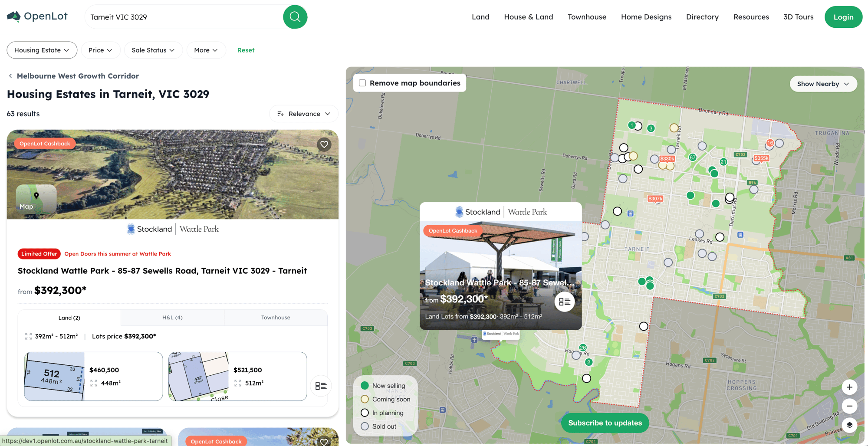868x446 pixels.
Task: Select the $307k map price marker
Action: point(655,199)
